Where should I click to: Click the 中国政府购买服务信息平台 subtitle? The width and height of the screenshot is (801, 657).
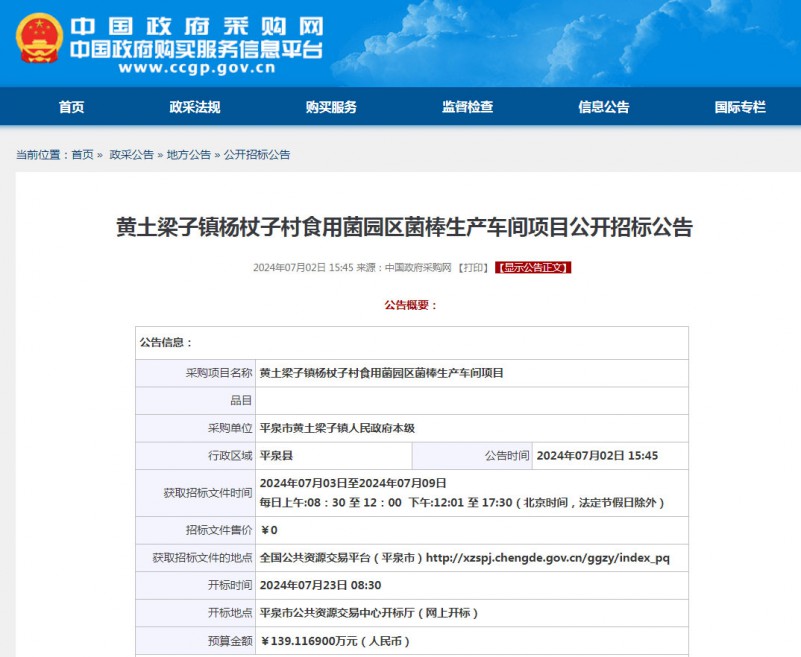coord(197,50)
